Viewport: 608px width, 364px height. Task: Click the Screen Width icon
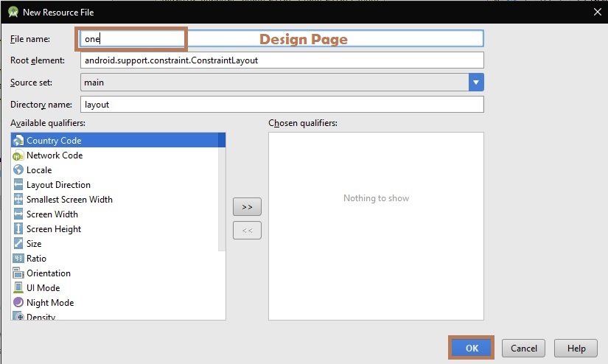(18, 214)
